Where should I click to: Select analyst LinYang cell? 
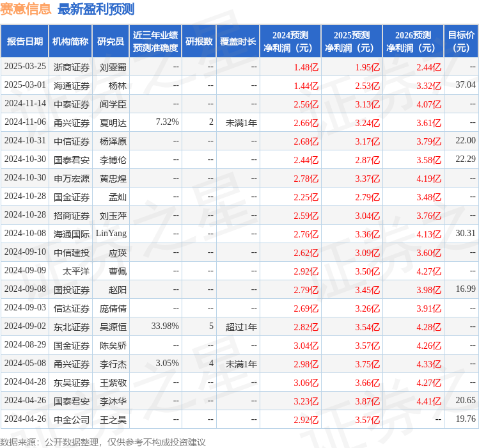[x=111, y=234]
